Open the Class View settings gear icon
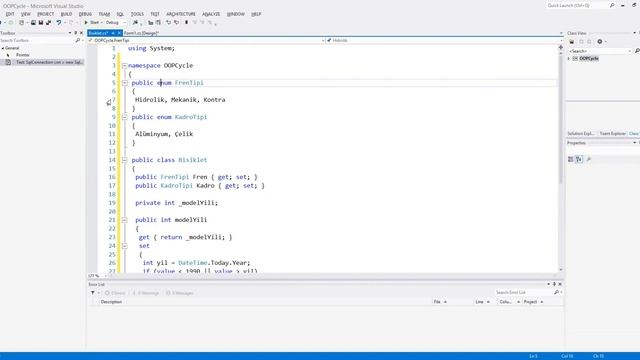This screenshot has height=360, width=640. 600,42
